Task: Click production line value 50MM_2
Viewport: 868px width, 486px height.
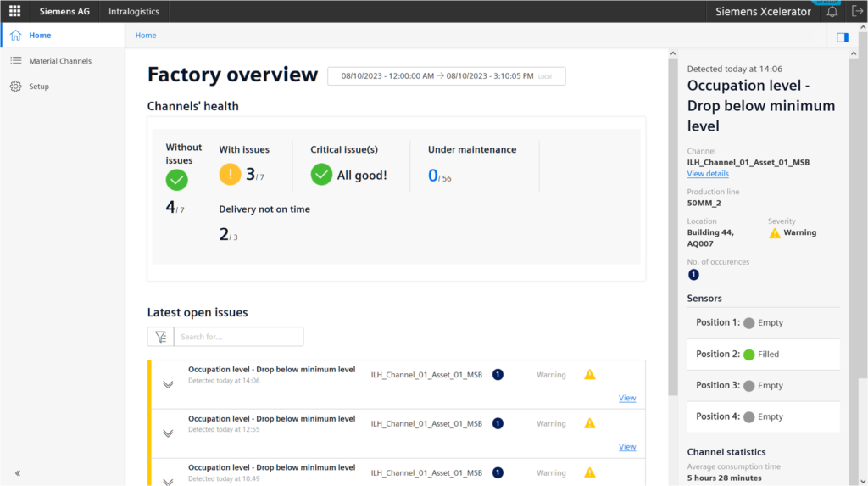Action: [x=704, y=203]
